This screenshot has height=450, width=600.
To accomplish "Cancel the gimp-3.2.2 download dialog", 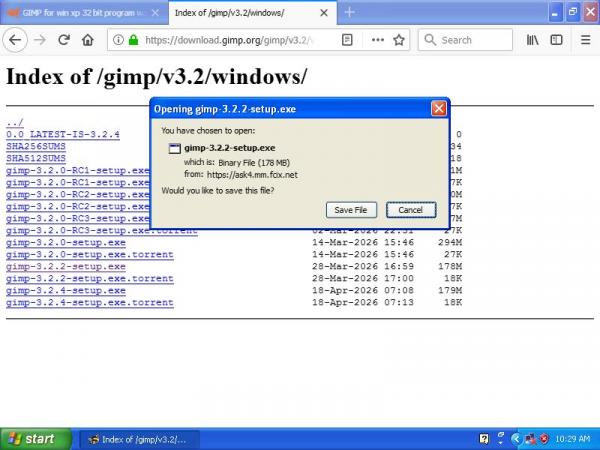I will (411, 210).
